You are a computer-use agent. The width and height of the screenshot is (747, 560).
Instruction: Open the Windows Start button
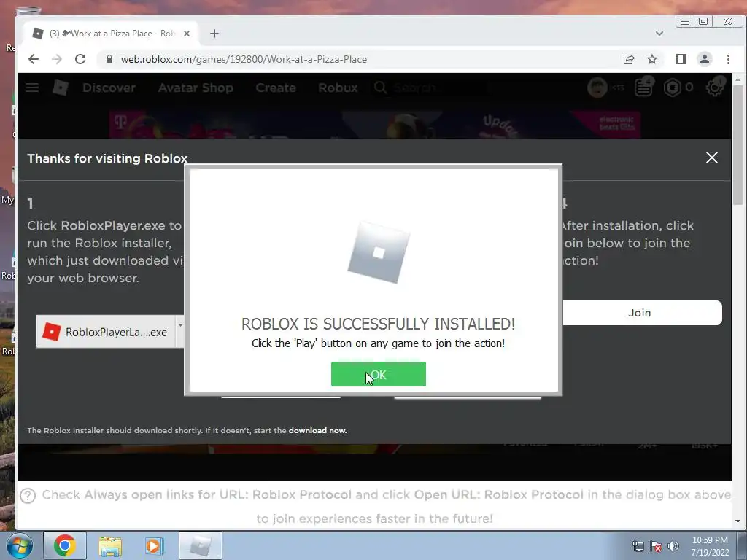(x=19, y=545)
